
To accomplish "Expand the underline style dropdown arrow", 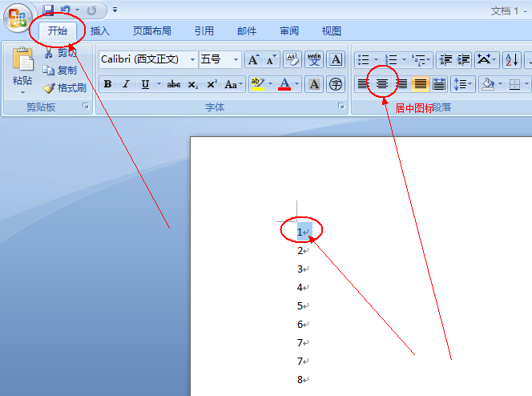I will (159, 84).
